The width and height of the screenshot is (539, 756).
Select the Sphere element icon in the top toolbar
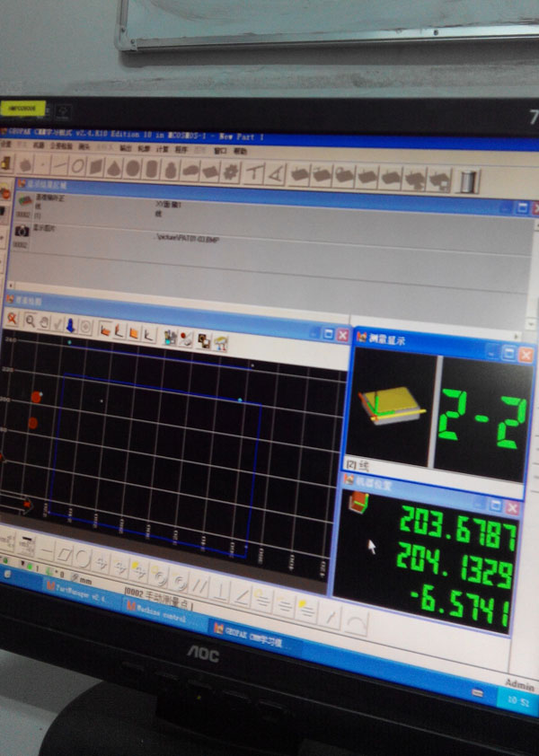[133, 169]
